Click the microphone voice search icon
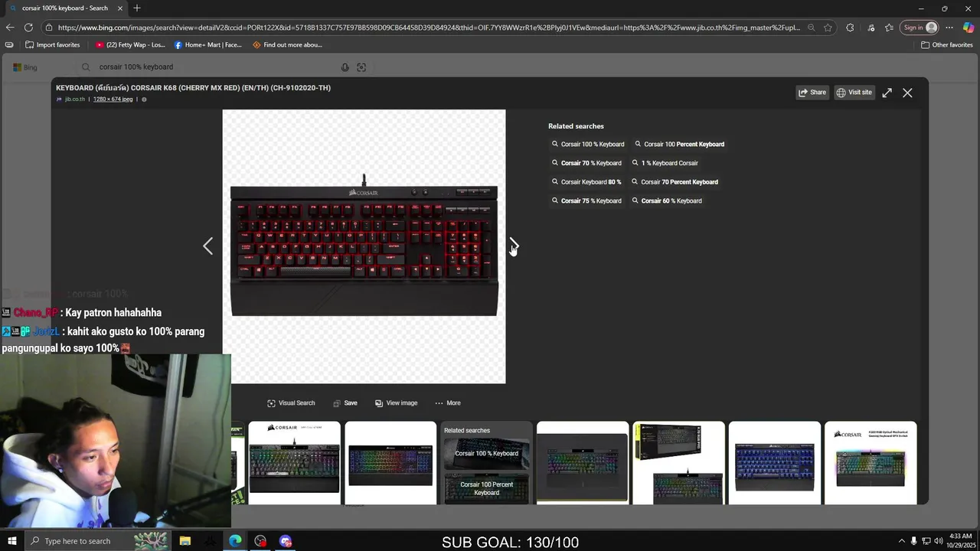The image size is (980, 551). [345, 67]
